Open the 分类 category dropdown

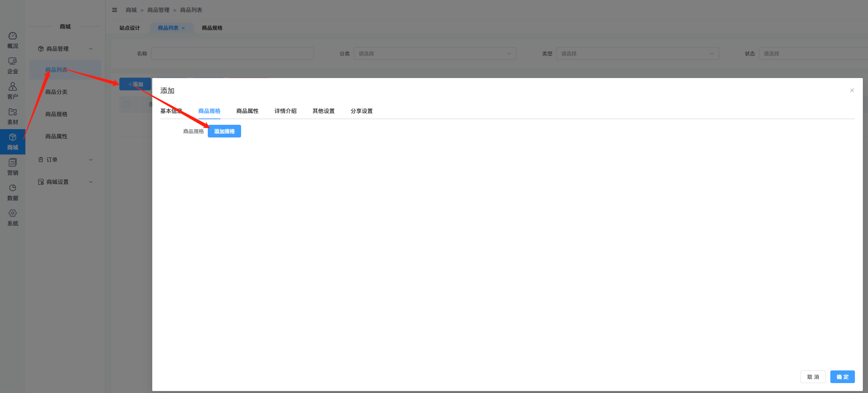(x=435, y=53)
